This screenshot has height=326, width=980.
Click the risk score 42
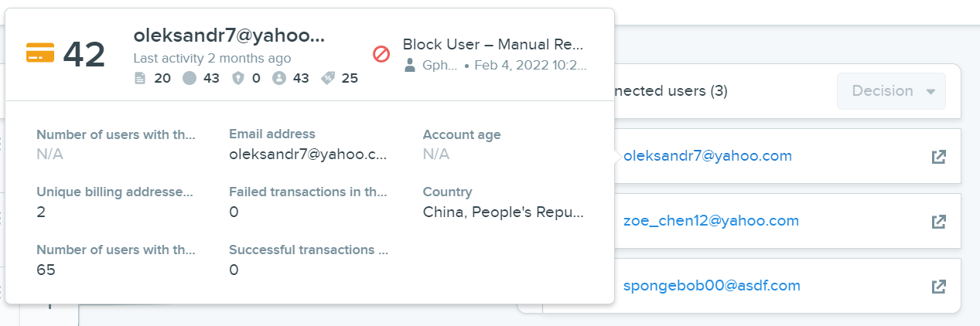tap(84, 54)
